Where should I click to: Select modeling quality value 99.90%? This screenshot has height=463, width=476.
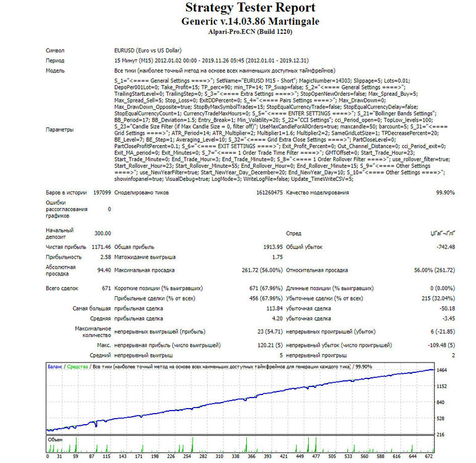point(445,193)
